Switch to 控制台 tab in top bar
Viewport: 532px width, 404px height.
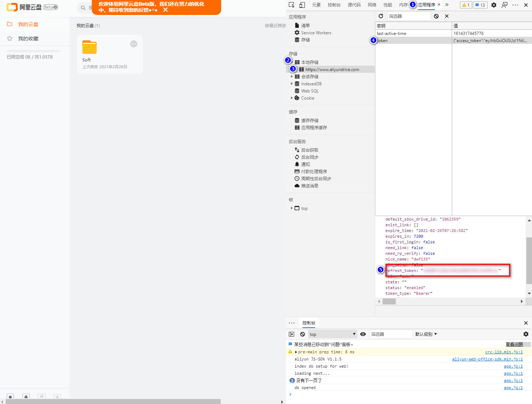(x=334, y=5)
